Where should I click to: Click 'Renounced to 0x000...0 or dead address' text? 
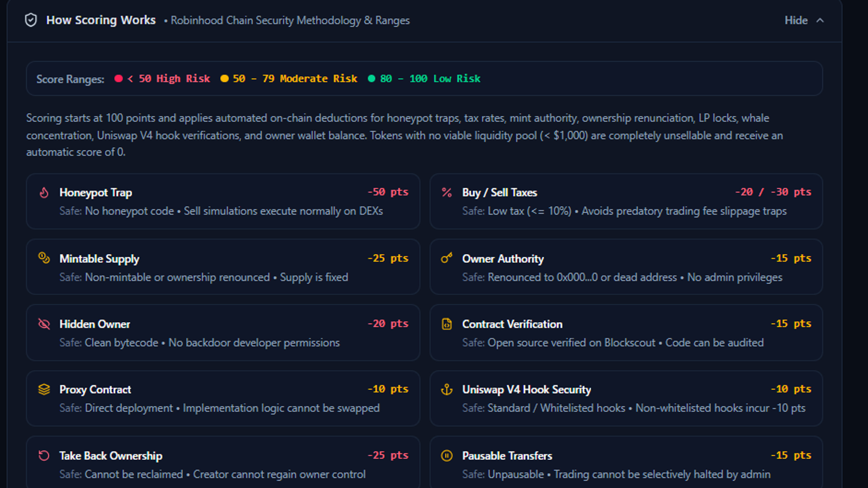point(582,277)
